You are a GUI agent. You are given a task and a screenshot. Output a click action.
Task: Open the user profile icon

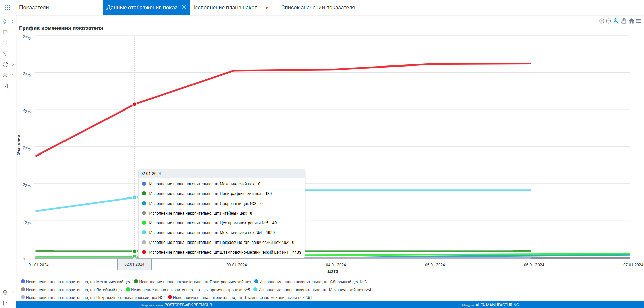[x=5, y=75]
